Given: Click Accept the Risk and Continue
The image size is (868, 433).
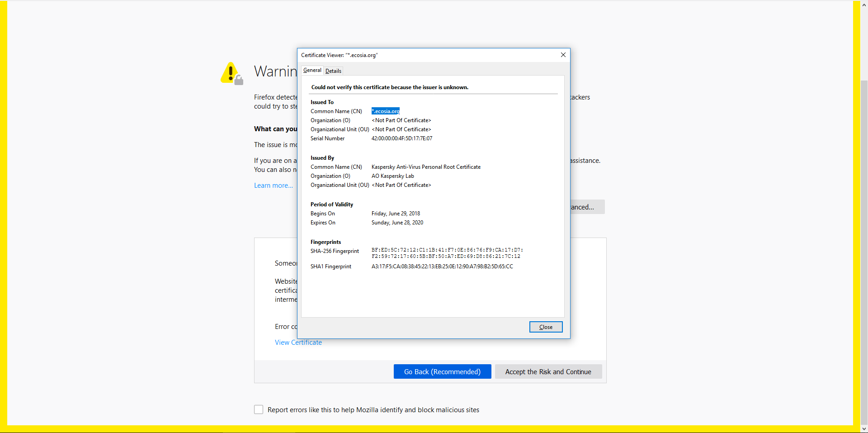Looking at the screenshot, I should (548, 371).
